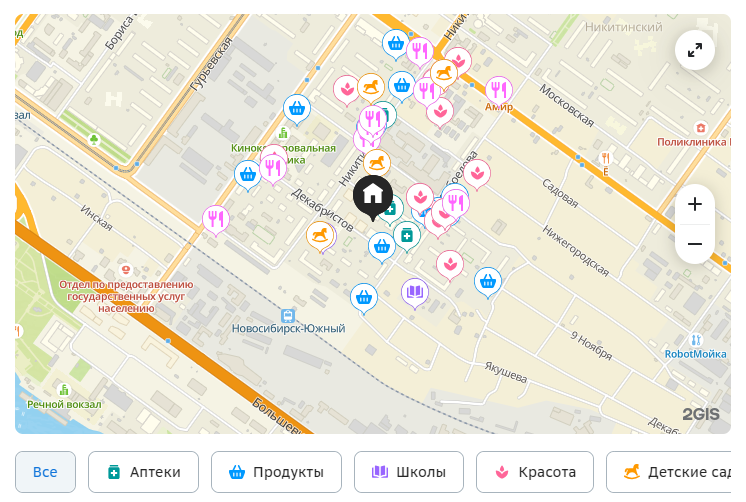Open the grocery basket marker near Гурьевская

(x=297, y=109)
